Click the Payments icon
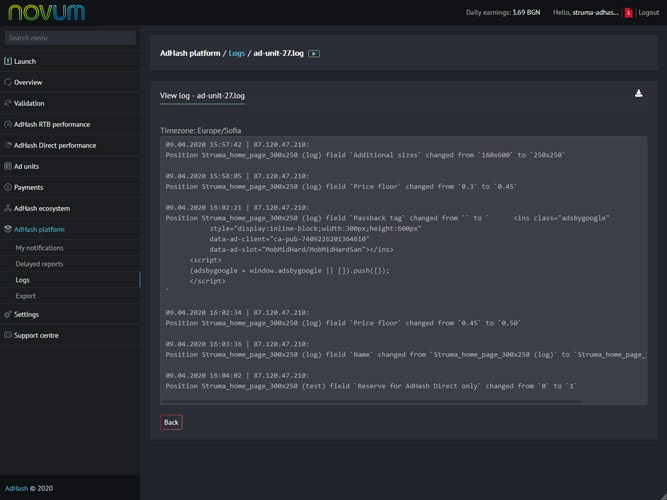This screenshot has width=667, height=500. click(x=8, y=187)
